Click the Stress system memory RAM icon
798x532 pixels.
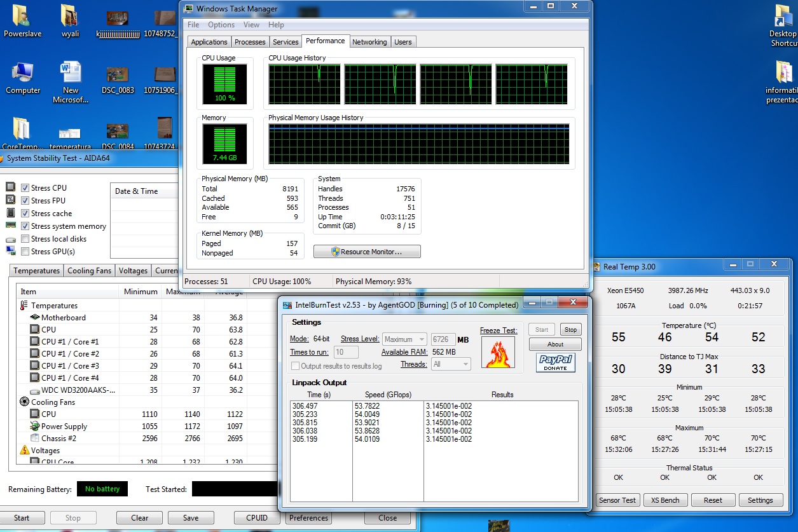(x=10, y=226)
